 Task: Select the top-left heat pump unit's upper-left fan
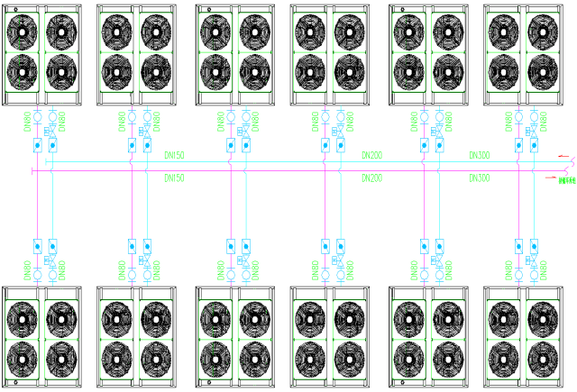click(x=22, y=32)
